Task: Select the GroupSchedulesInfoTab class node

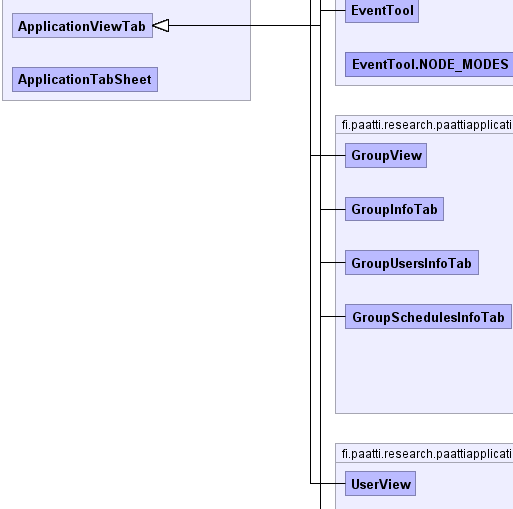Action: click(x=428, y=317)
